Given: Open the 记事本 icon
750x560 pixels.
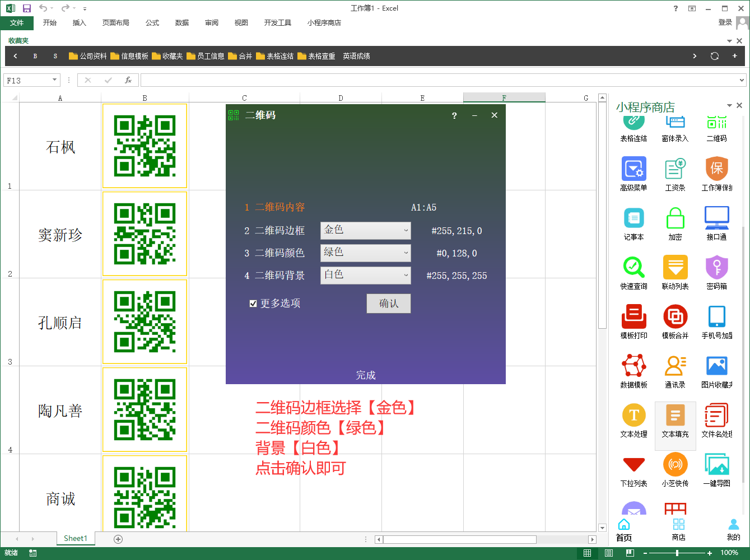Looking at the screenshot, I should (x=633, y=218).
